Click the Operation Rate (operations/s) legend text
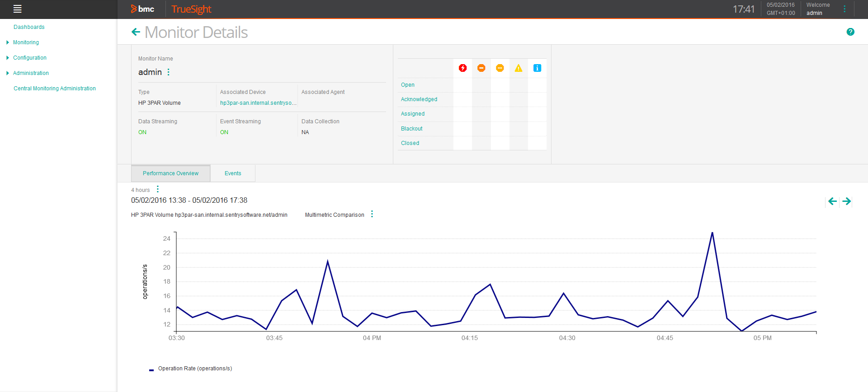Screen dimensions: 868x392 click(x=195, y=369)
